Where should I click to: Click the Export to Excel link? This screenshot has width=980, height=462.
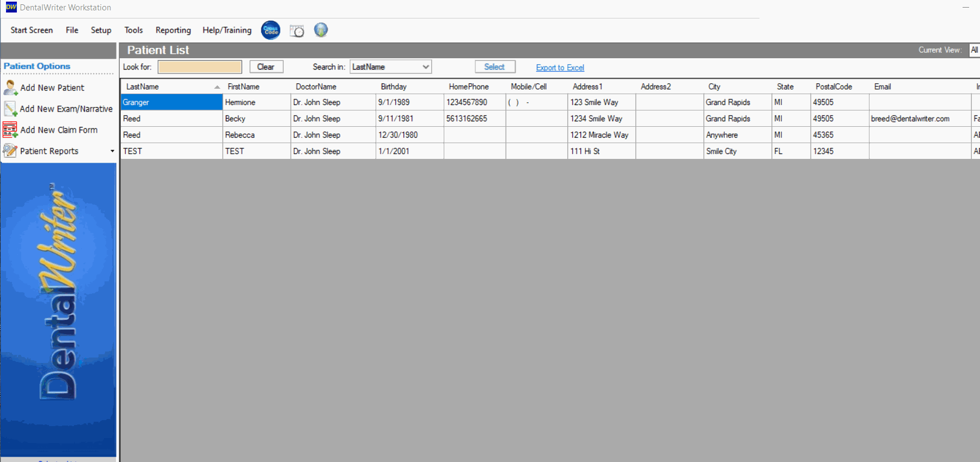tap(560, 67)
